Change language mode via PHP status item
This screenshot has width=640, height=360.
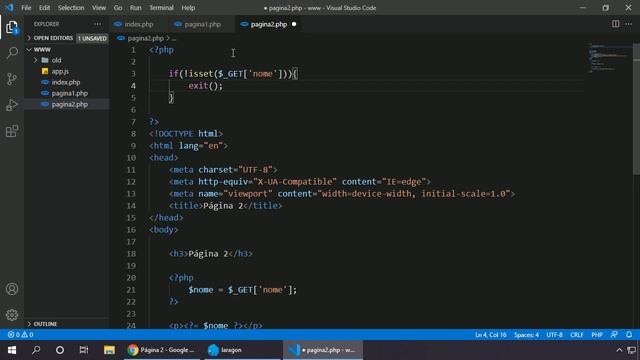(597, 335)
